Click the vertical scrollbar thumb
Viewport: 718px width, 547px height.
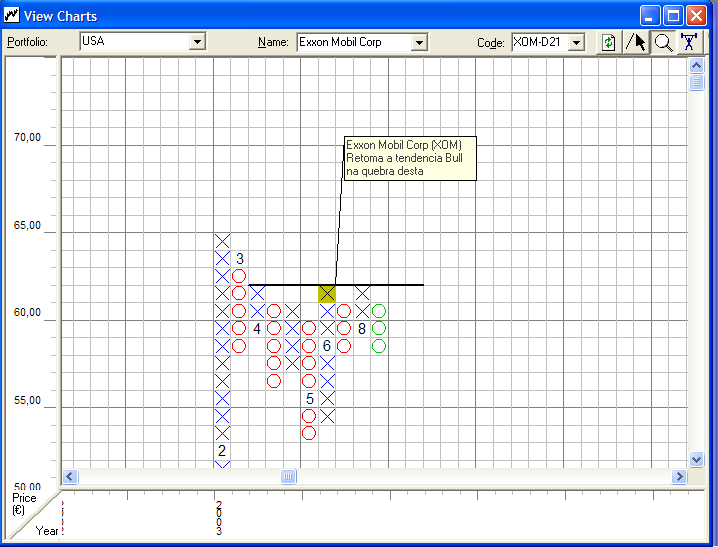tap(697, 83)
